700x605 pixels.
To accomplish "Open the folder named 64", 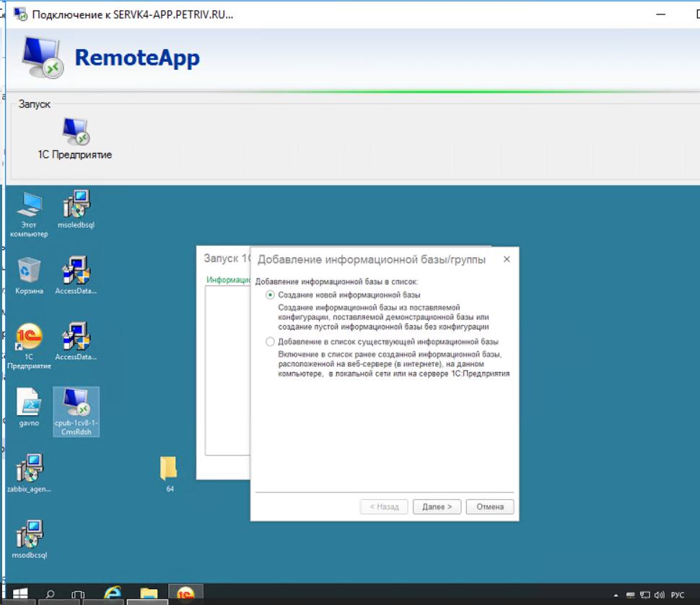I will [169, 474].
